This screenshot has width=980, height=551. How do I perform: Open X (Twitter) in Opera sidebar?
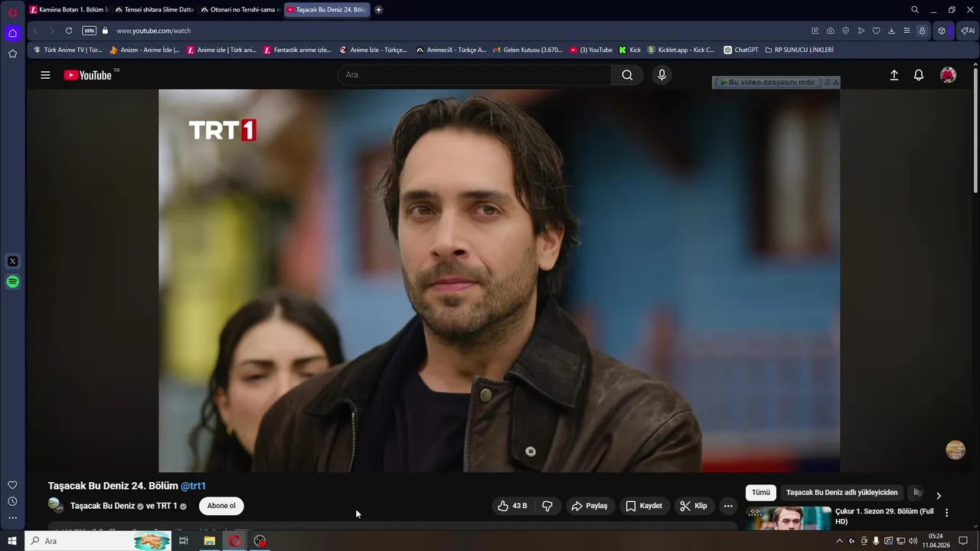(12, 262)
